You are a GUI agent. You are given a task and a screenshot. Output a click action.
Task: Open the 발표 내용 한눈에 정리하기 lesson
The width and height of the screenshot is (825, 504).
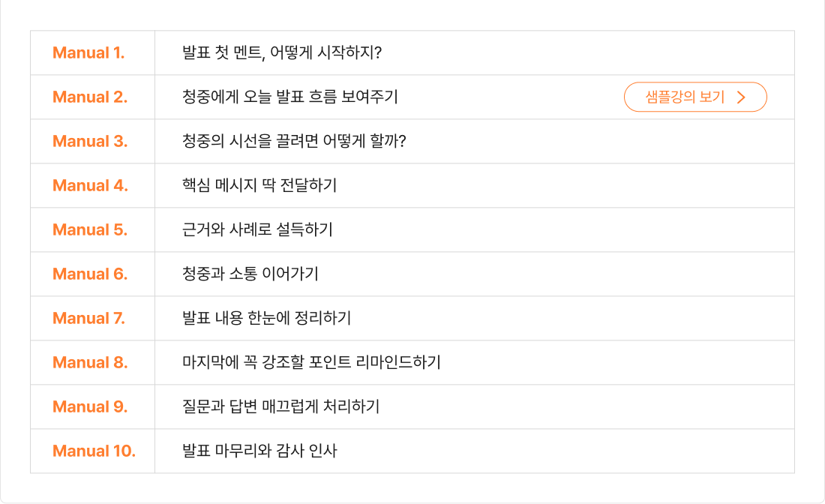click(266, 318)
